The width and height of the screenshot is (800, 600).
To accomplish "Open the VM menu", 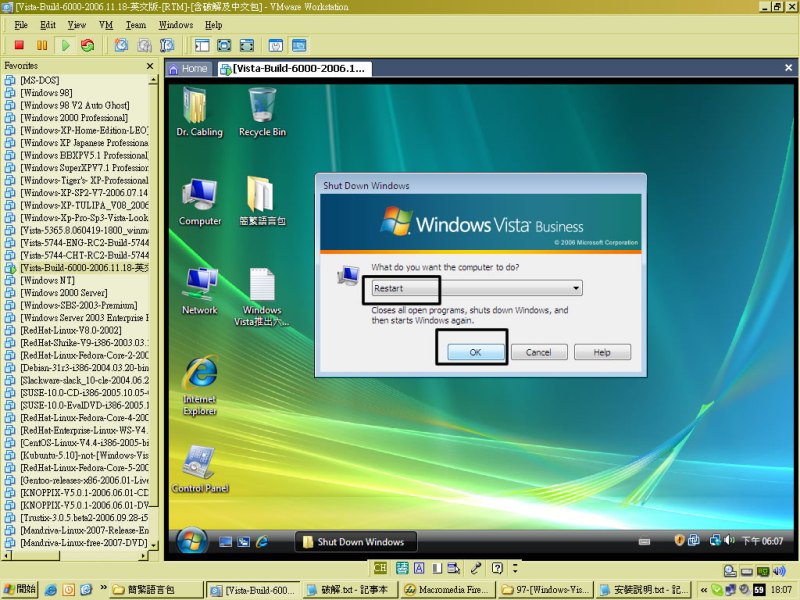I will pyautogui.click(x=106, y=25).
